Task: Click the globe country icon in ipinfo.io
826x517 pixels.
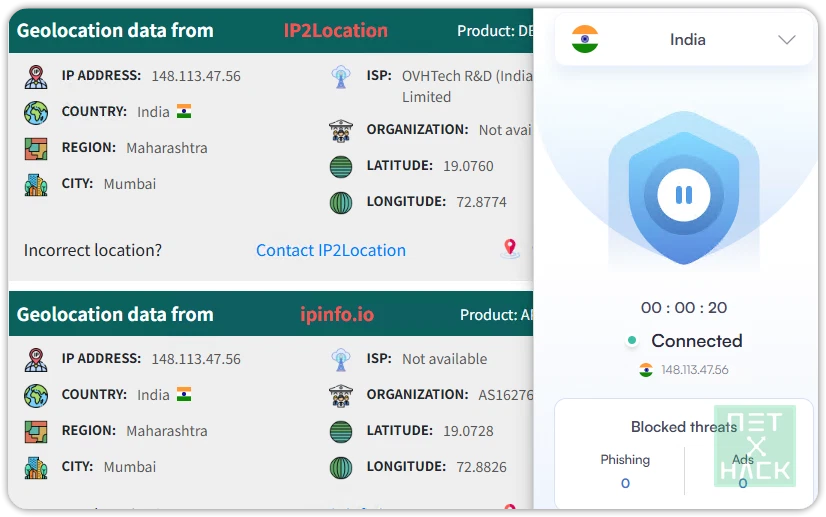Action: pyautogui.click(x=36, y=396)
